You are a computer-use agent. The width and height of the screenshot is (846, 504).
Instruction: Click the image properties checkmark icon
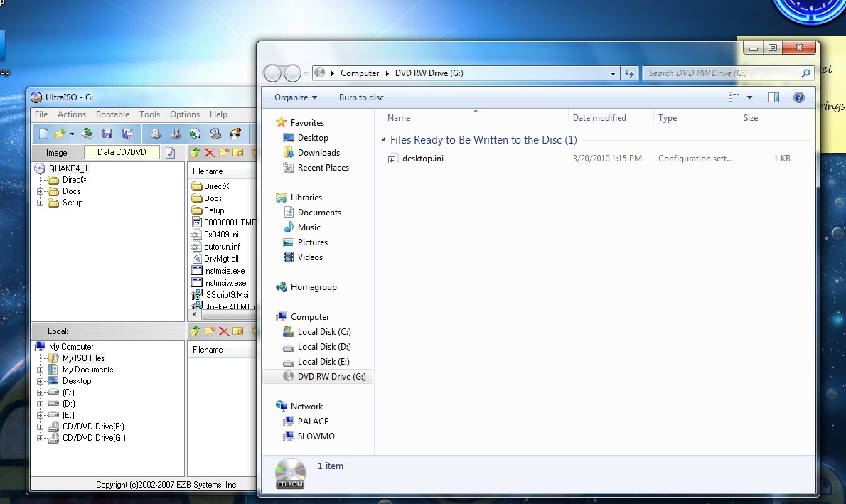pyautogui.click(x=170, y=153)
